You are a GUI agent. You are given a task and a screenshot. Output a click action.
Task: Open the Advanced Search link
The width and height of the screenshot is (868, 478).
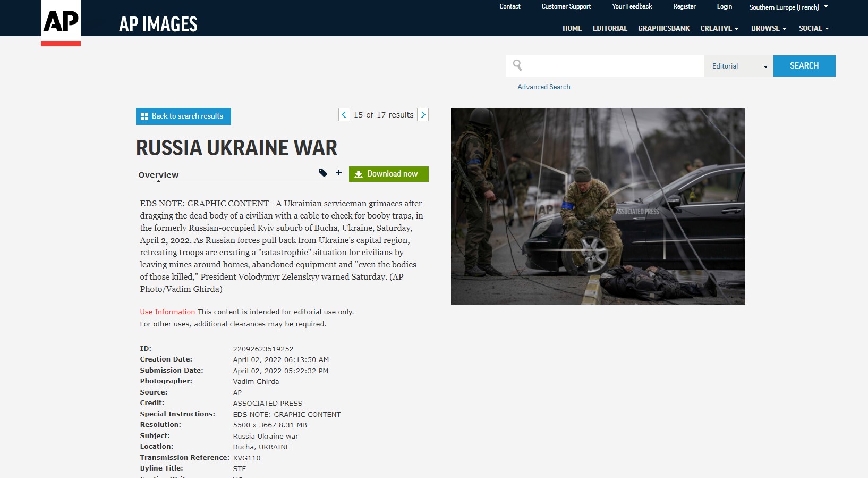pos(543,87)
